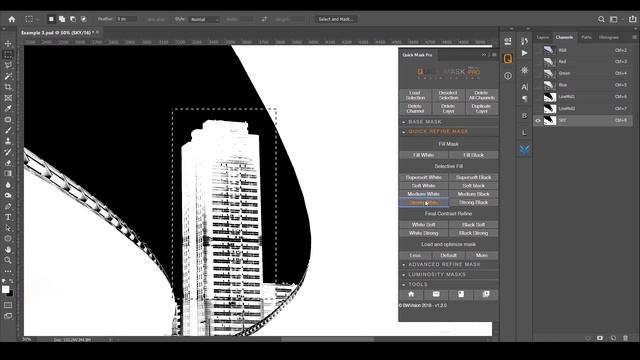
Task: Switch to the Layers tab
Action: (542, 37)
